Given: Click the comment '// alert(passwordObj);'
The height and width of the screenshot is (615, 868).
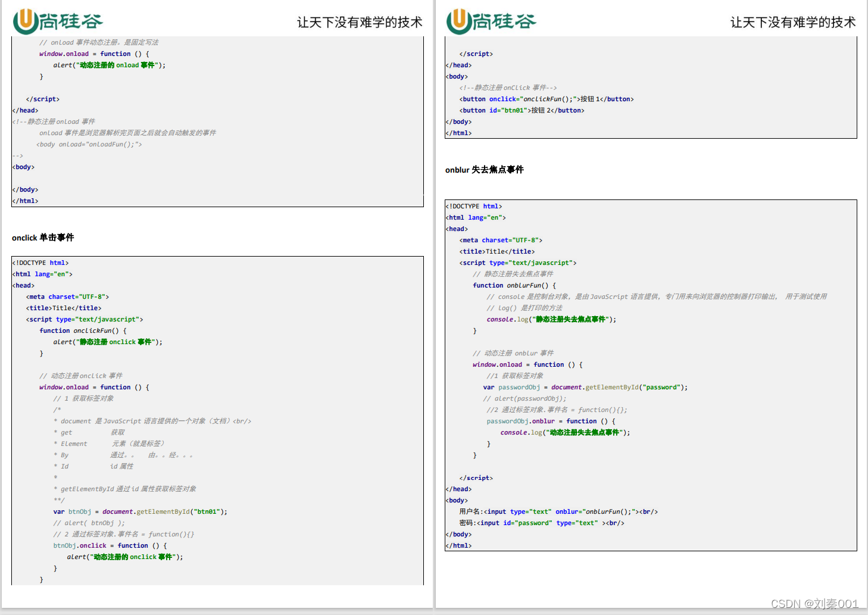Looking at the screenshot, I should 524,398.
